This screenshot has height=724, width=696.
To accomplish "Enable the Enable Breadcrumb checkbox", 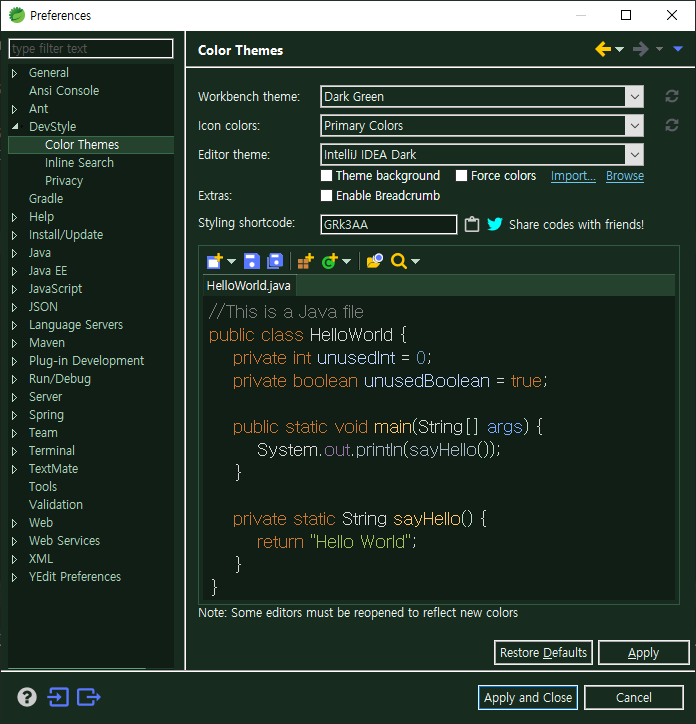I will 327,196.
